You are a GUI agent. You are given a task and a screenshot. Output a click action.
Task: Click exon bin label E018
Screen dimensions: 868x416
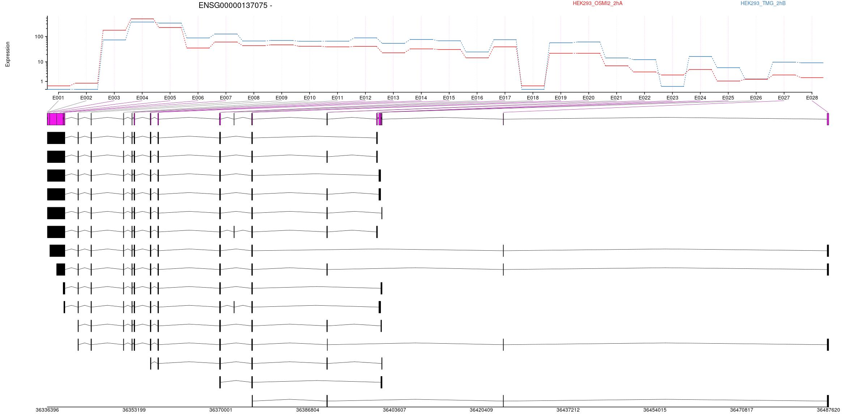coord(533,98)
